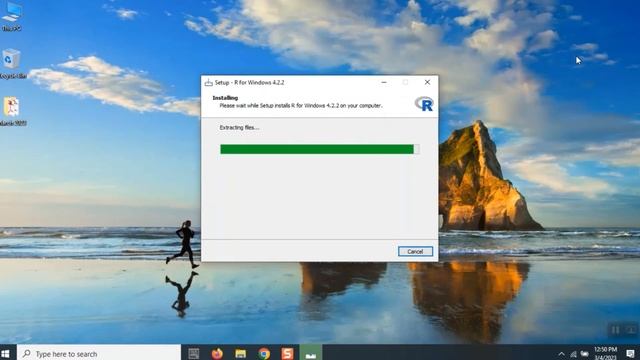Viewport: 640px width, 360px height.
Task: Open Task View from the taskbar
Action: [194, 353]
